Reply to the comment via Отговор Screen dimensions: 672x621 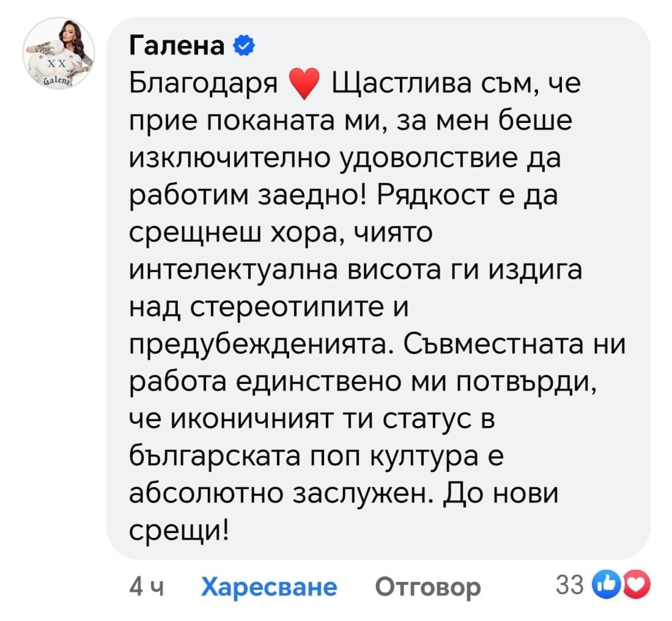(428, 587)
